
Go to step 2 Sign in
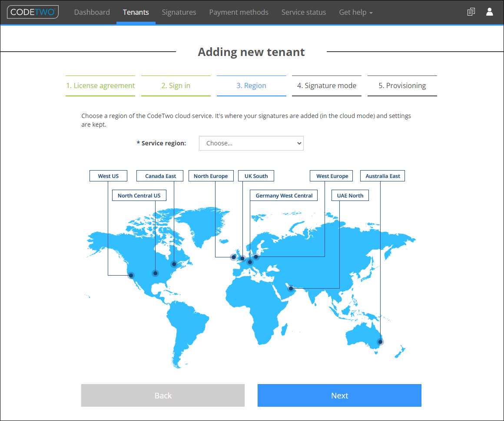coord(176,86)
